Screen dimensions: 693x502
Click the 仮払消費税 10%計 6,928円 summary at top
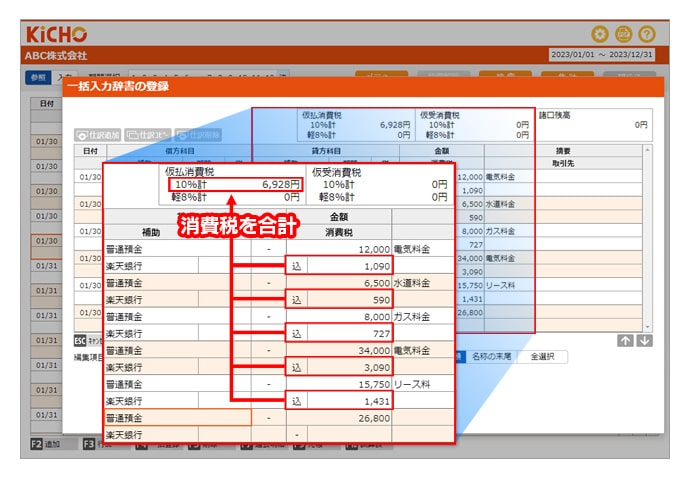[x=359, y=125]
